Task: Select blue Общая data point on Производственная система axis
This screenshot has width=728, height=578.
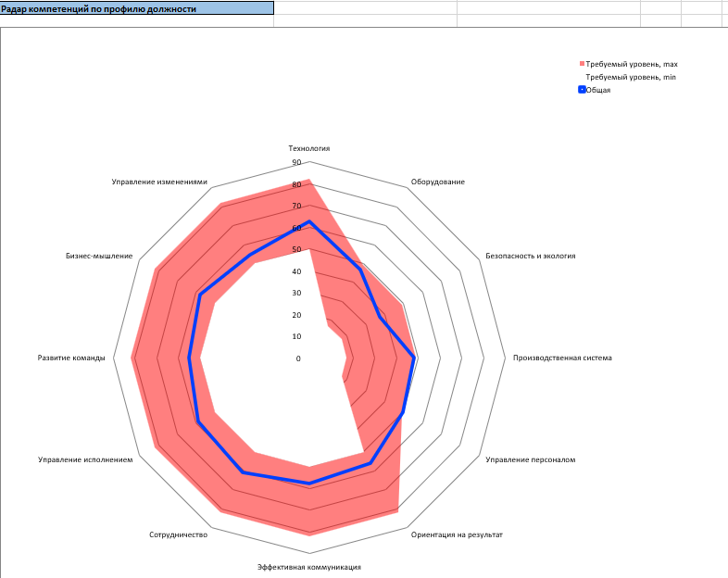Action: coord(414,358)
